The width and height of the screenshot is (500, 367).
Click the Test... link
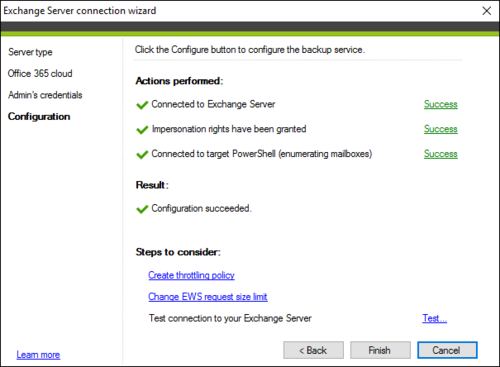point(435,318)
